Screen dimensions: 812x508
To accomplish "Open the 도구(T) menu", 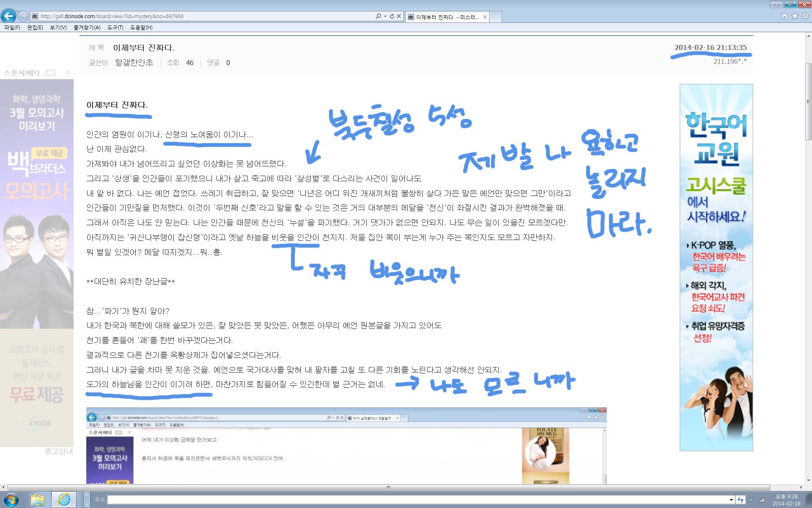I will pos(115,28).
